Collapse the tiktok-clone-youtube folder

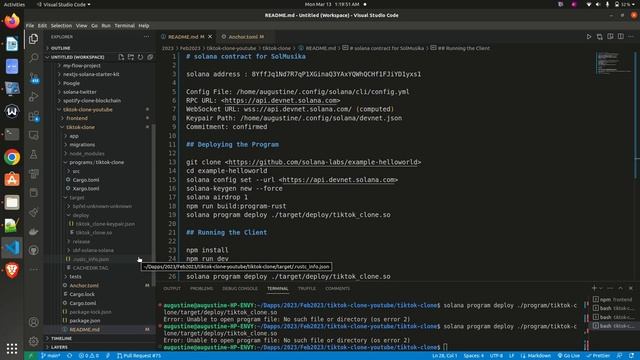87,109
